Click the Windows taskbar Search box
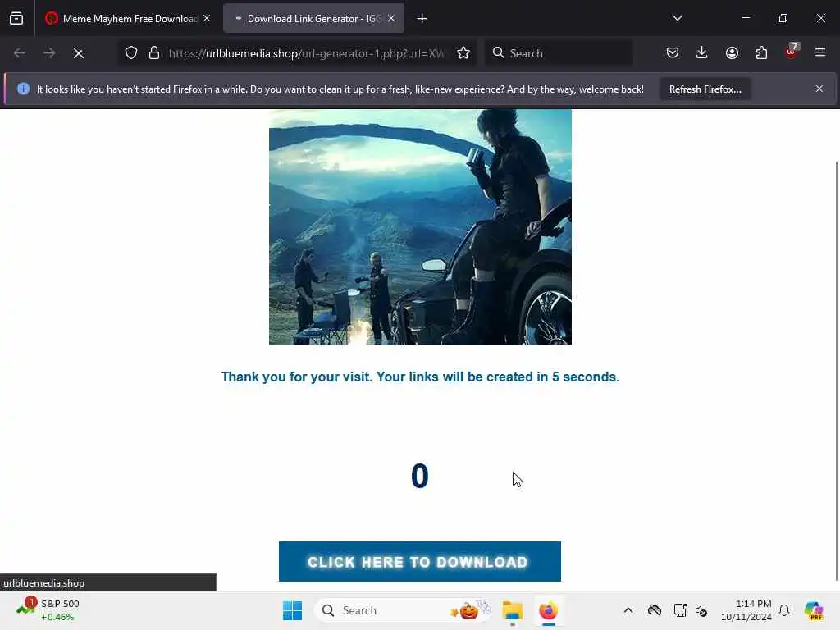This screenshot has width=840, height=630. [x=402, y=610]
